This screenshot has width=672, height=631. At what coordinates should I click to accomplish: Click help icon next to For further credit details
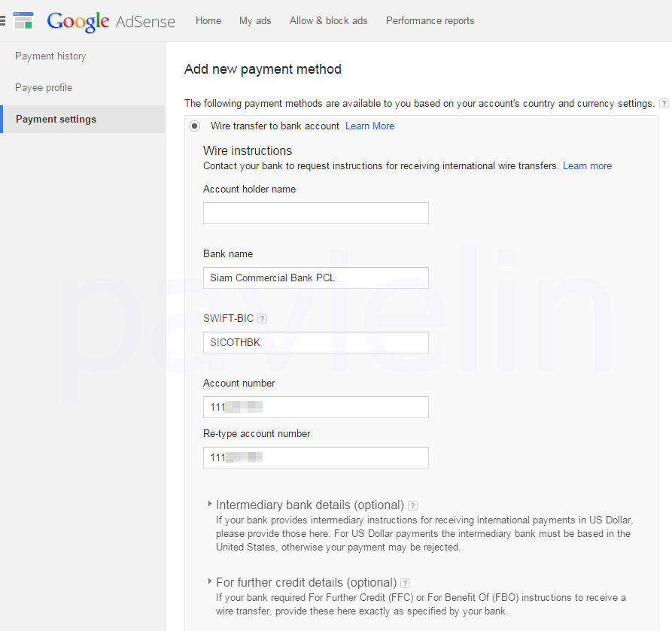tap(405, 584)
